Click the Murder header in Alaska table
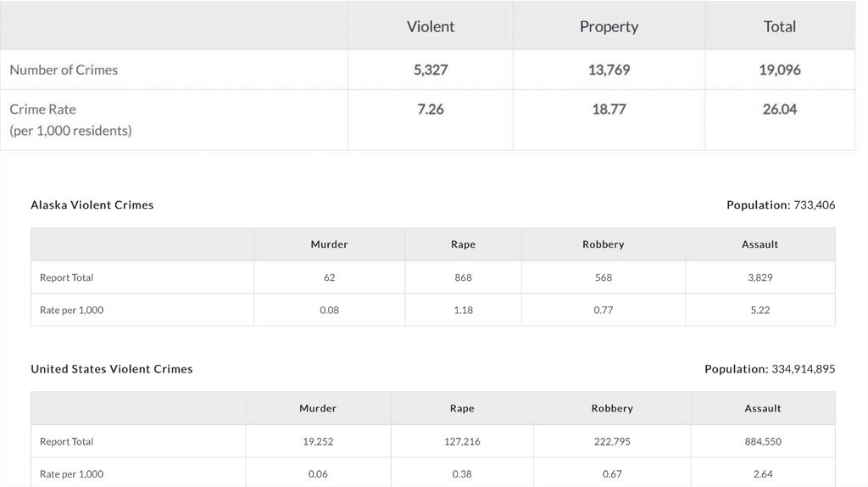 pyautogui.click(x=329, y=244)
